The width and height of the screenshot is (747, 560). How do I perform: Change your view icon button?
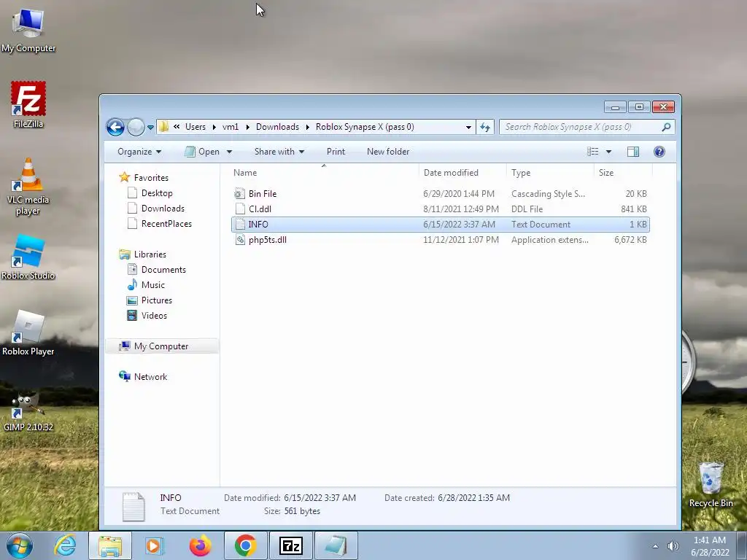click(x=592, y=152)
